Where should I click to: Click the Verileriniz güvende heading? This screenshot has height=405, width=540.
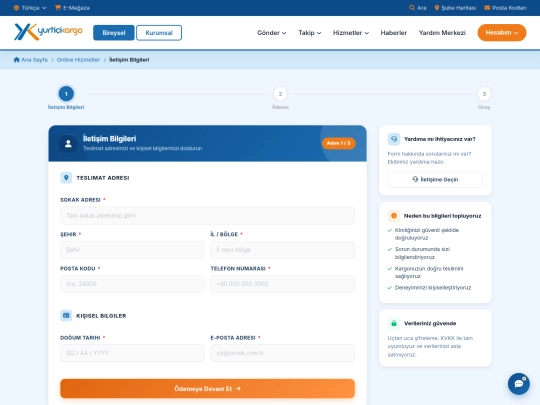430,323
